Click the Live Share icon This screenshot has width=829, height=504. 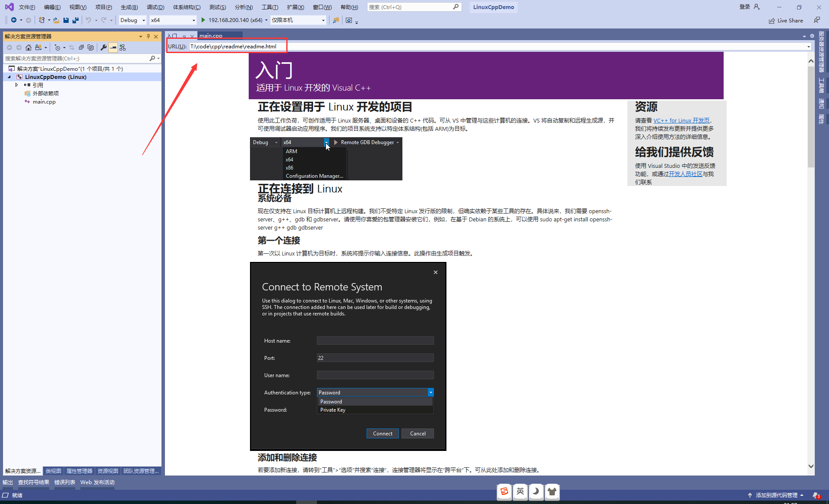tap(772, 21)
